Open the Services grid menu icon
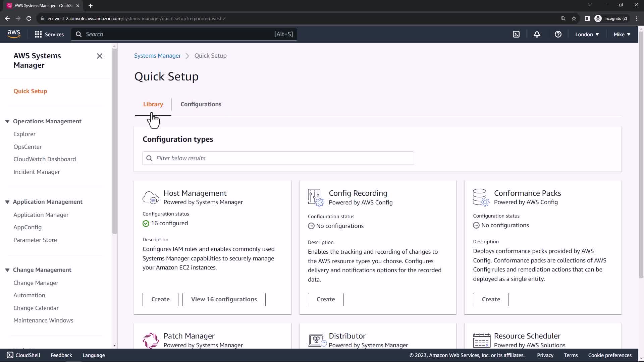This screenshot has height=362, width=644. pyautogui.click(x=38, y=34)
